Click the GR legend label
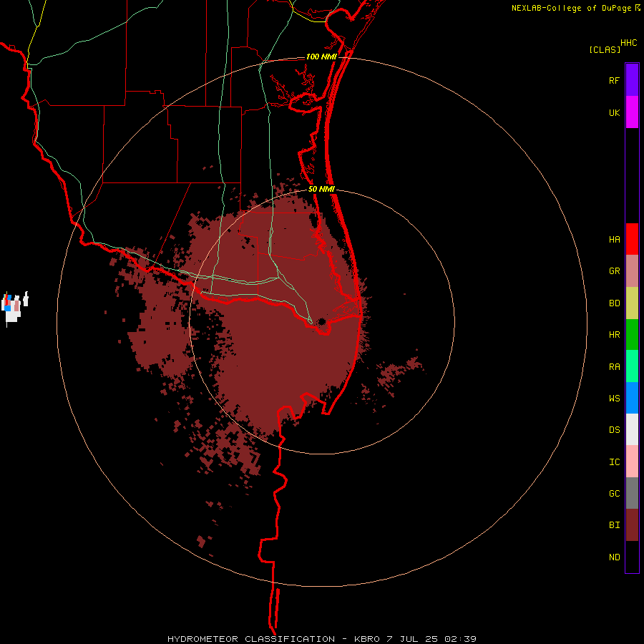This screenshot has width=644, height=644. pyautogui.click(x=614, y=271)
